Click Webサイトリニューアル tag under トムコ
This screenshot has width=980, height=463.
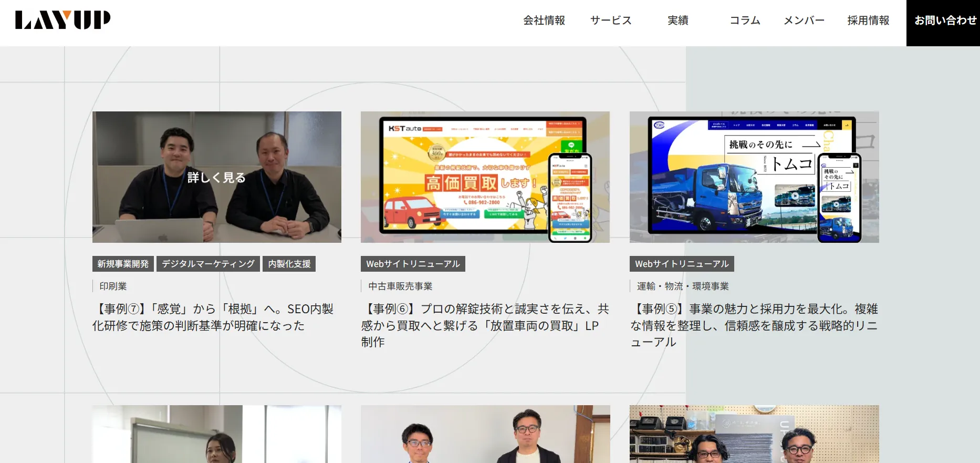[x=682, y=264]
